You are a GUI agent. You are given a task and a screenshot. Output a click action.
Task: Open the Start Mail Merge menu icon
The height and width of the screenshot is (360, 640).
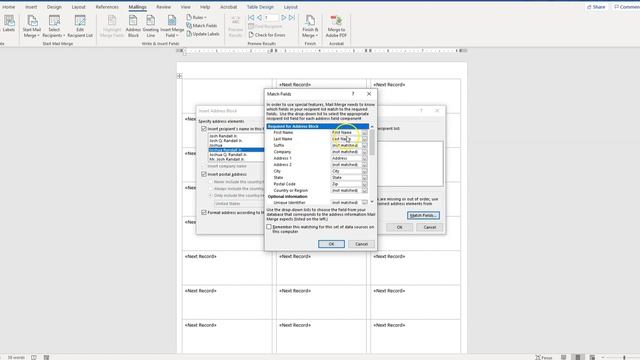tap(31, 26)
